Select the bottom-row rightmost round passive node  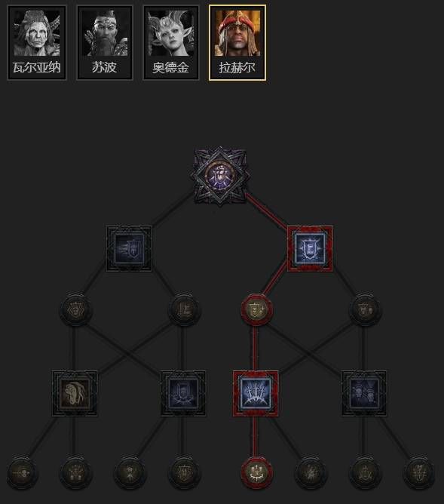(419, 473)
